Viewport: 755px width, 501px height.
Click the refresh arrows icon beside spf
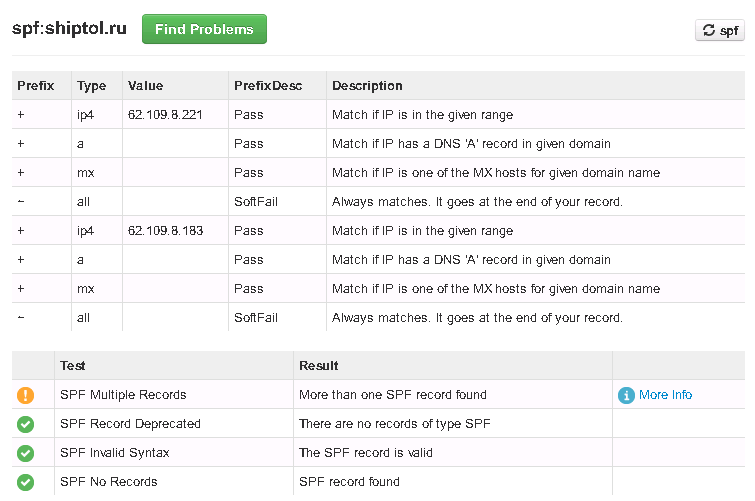tap(709, 30)
